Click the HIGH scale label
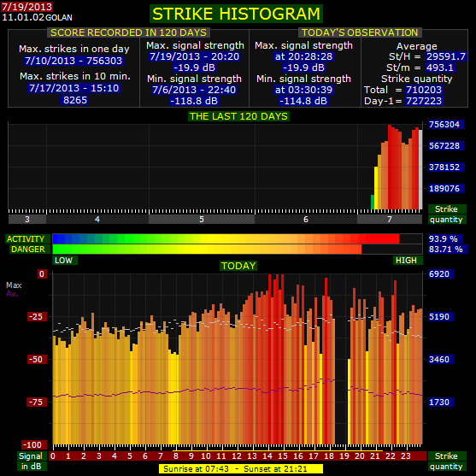The height and width of the screenshot is (476, 476). coord(408,260)
